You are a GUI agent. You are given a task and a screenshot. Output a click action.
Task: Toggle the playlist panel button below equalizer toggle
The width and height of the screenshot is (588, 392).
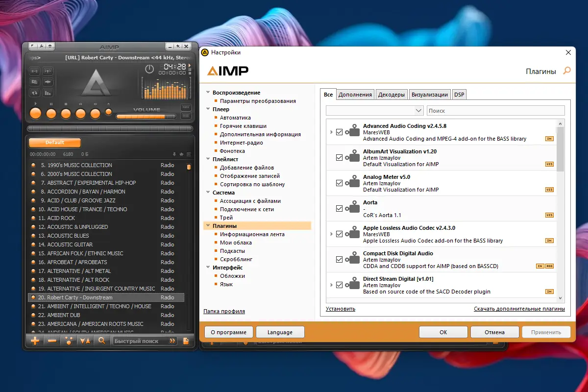coord(186,116)
